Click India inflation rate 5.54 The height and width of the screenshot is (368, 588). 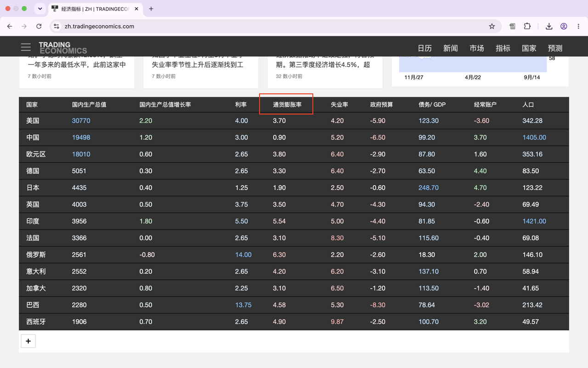point(279,221)
